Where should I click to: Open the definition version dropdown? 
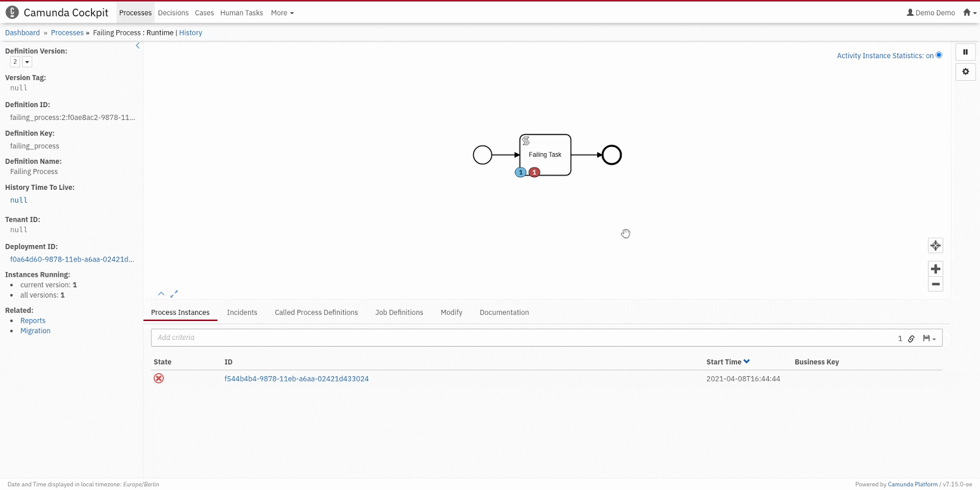(27, 62)
